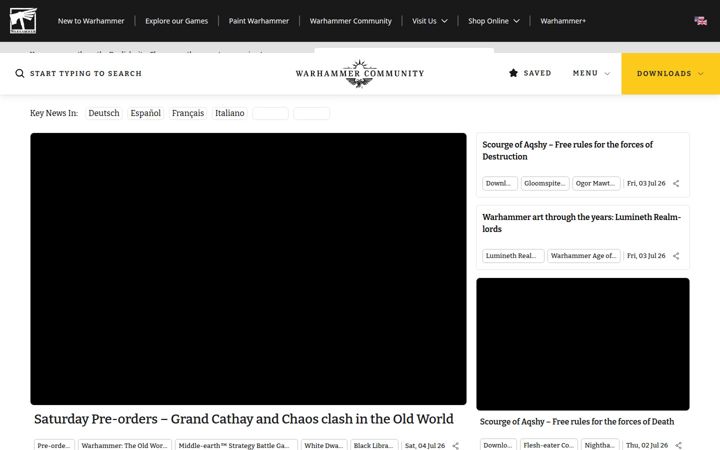
Task: Open Warhammer art through the years headline
Action: pos(581,223)
